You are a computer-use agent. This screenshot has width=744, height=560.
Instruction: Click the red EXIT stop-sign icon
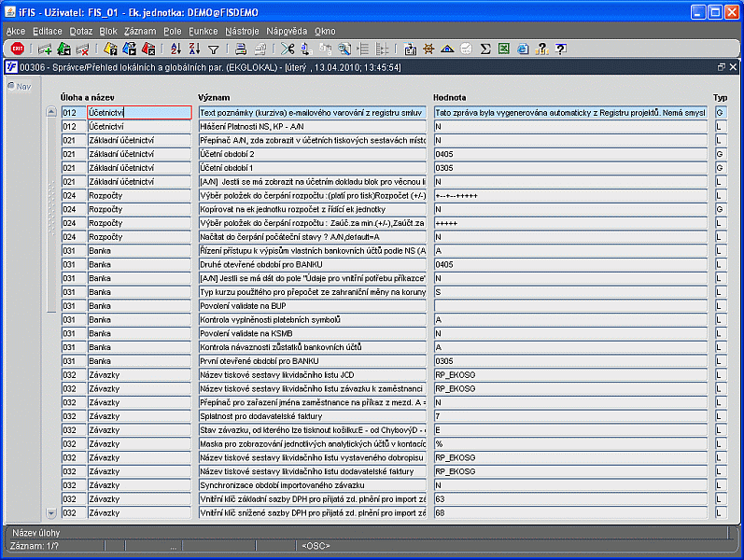18,49
